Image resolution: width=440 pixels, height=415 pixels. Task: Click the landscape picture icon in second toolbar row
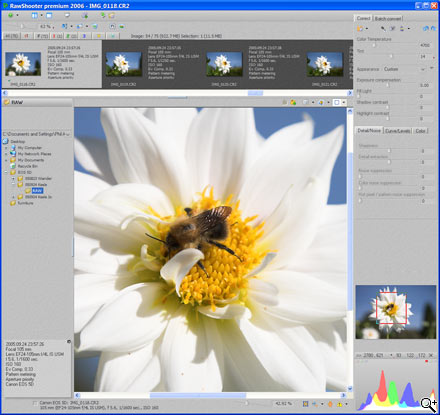tap(122, 26)
